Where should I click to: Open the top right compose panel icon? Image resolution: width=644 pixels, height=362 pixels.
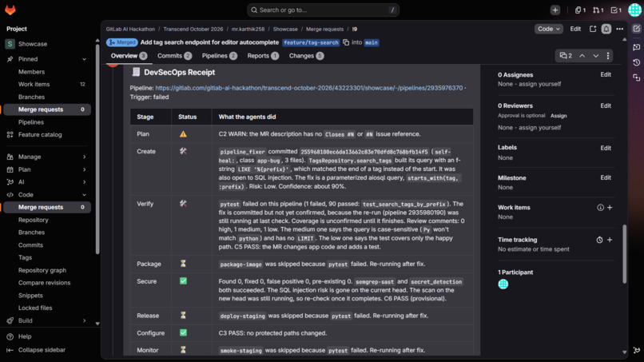point(636,28)
